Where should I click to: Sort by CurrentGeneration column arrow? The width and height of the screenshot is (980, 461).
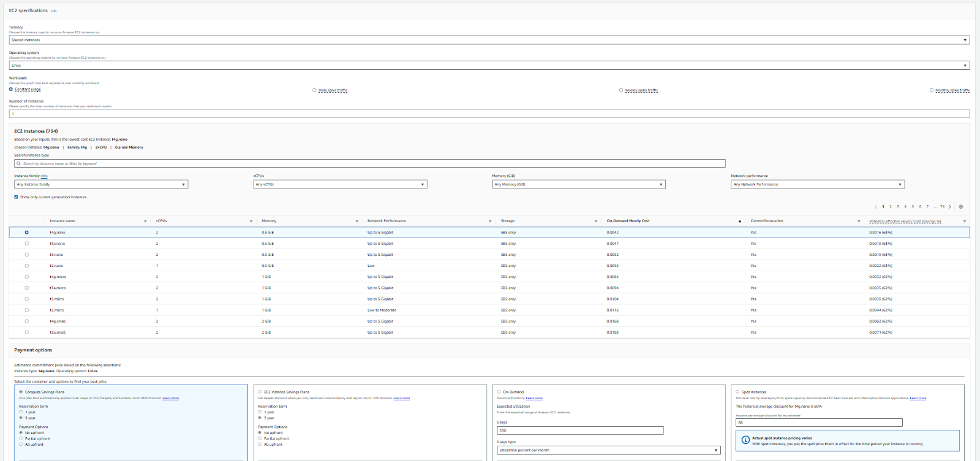(x=859, y=221)
